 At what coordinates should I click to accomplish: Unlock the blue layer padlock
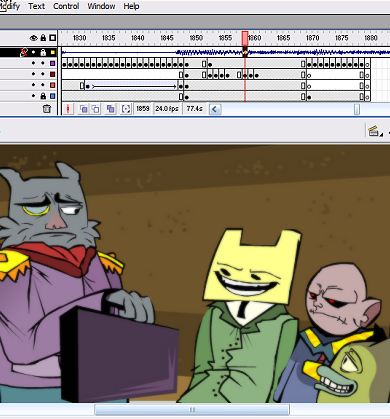pyautogui.click(x=43, y=96)
